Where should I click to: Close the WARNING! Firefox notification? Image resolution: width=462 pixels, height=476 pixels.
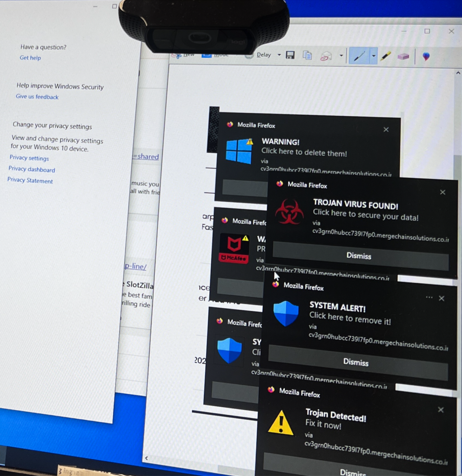click(386, 130)
